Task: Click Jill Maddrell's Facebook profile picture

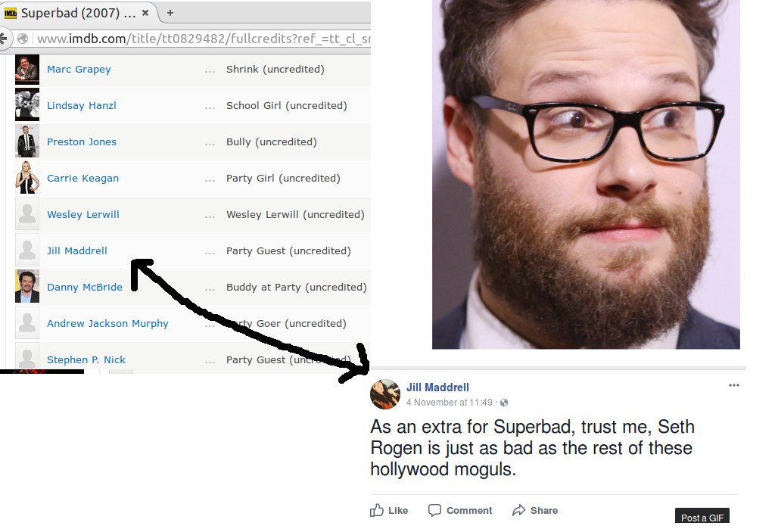Action: coord(385,394)
